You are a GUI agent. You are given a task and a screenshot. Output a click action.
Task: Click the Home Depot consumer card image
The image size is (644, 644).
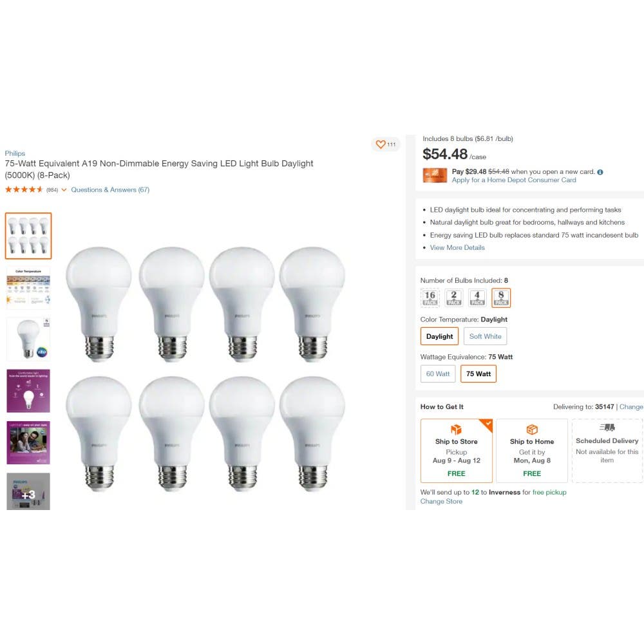435,175
